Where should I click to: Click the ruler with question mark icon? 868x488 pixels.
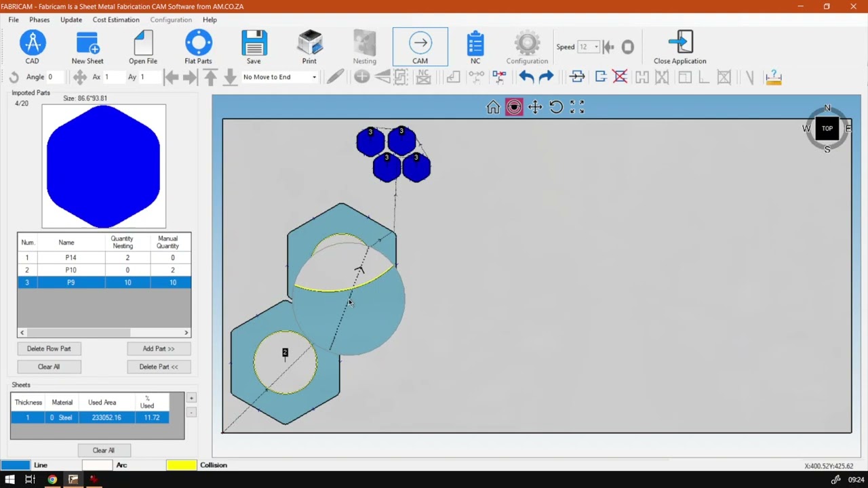(773, 77)
